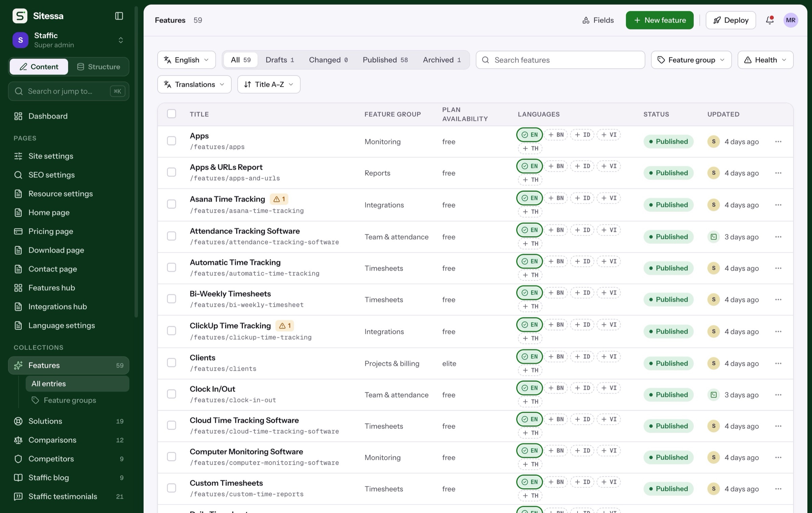Screen dimensions: 812x513
Task: Open the Computer Monitoring Software entry
Action: click(246, 452)
